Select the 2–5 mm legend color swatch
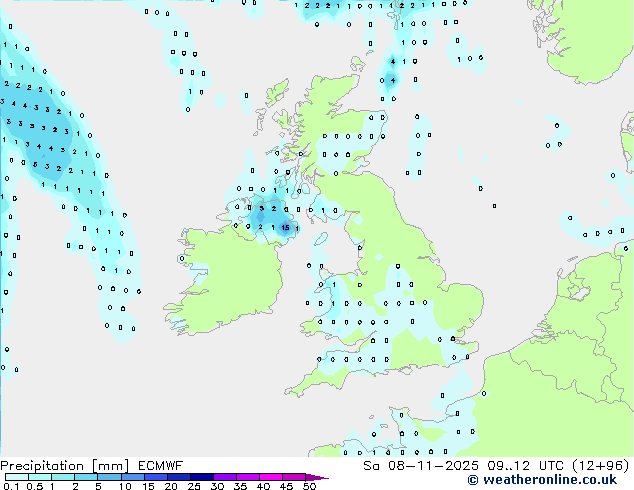 [x=86, y=477]
